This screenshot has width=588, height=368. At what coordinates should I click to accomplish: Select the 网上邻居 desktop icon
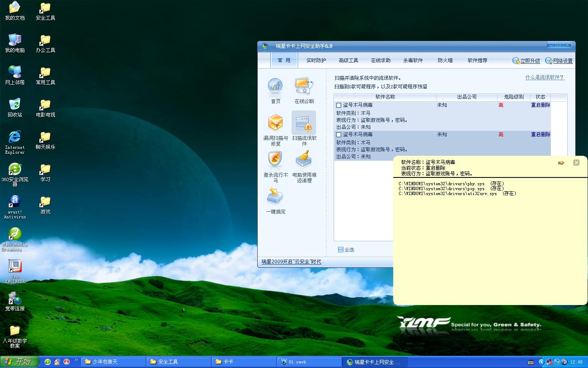[x=15, y=76]
